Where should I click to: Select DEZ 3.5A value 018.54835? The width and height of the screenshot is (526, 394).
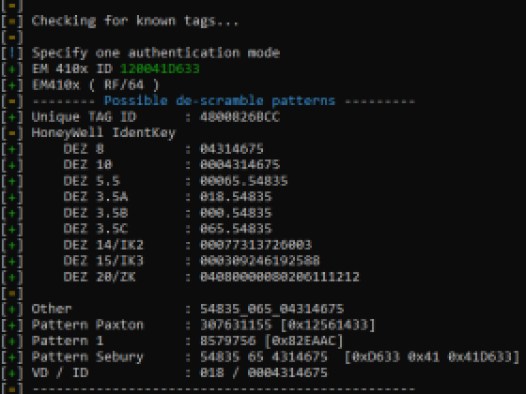coord(236,197)
